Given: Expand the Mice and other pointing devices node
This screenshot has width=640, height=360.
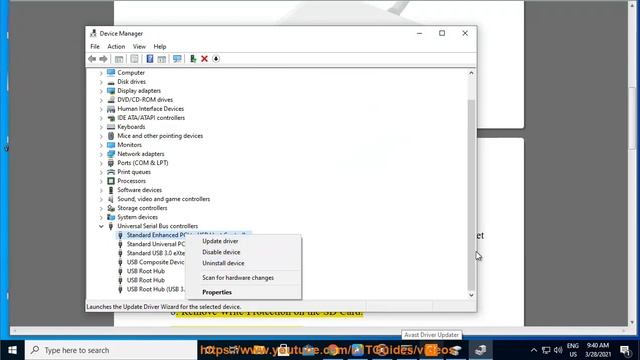Looking at the screenshot, I should [101, 136].
